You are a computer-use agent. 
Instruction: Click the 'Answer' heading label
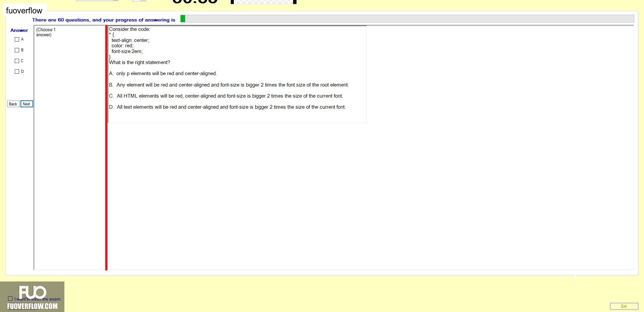point(19,30)
